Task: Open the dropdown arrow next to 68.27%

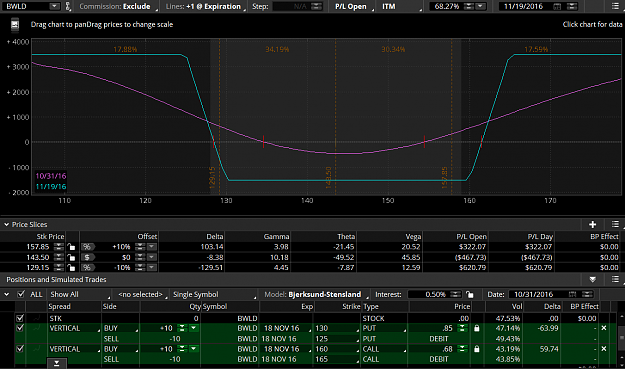Action: pyautogui.click(x=481, y=6)
